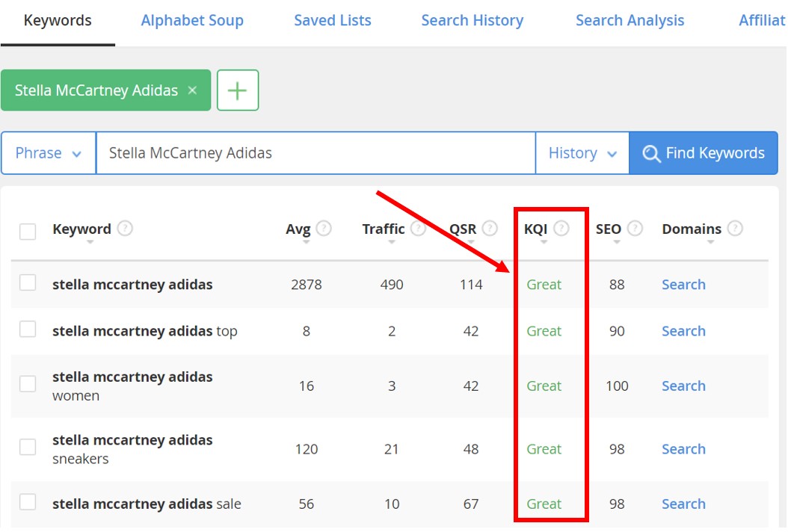Switch to the Alphabet Soup tab
The image size is (788, 532).
[x=192, y=21]
